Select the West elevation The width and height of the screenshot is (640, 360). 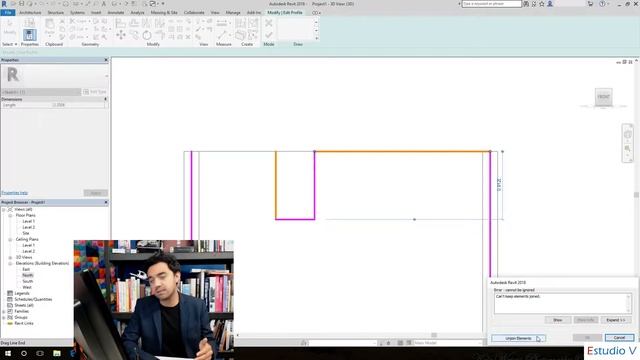(x=27, y=287)
